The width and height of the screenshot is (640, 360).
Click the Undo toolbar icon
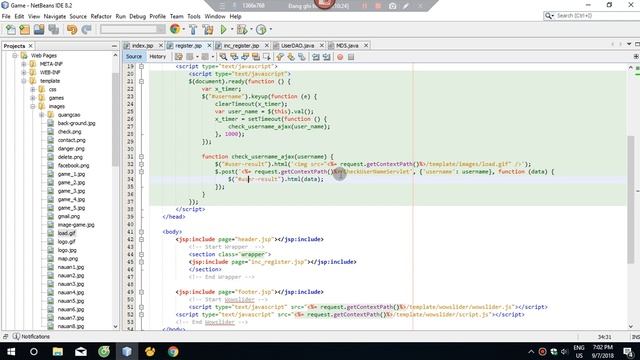[x=72, y=29]
